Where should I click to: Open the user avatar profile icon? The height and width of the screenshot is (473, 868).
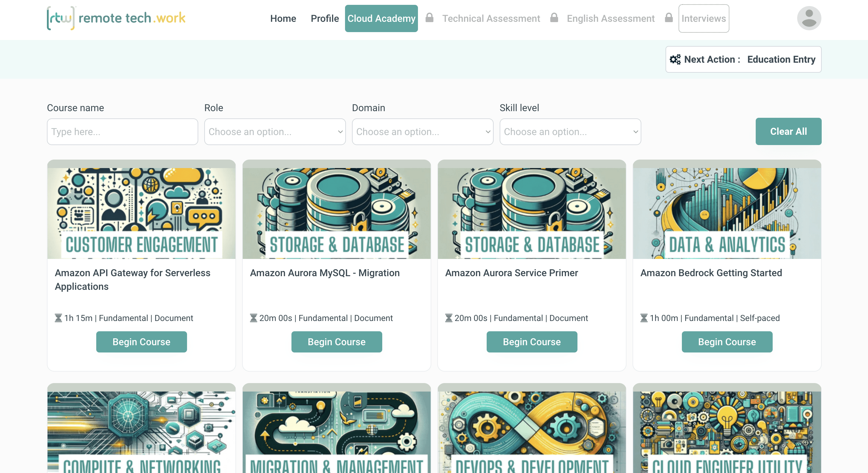point(809,18)
